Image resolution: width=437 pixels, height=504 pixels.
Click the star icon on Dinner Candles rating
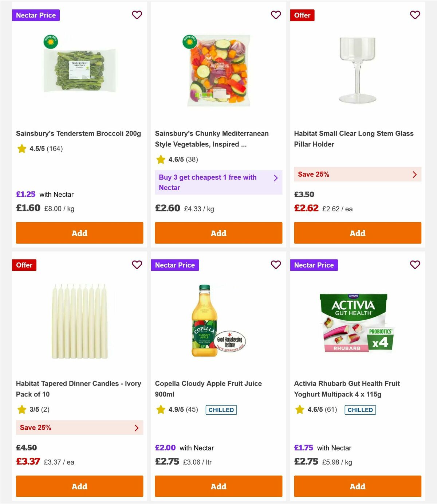[x=21, y=410]
